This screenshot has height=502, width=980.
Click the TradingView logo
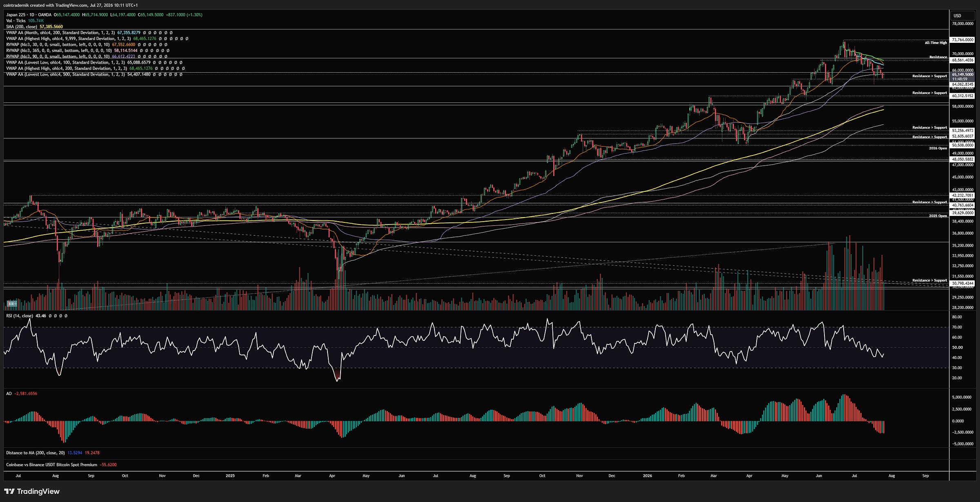pyautogui.click(x=32, y=491)
